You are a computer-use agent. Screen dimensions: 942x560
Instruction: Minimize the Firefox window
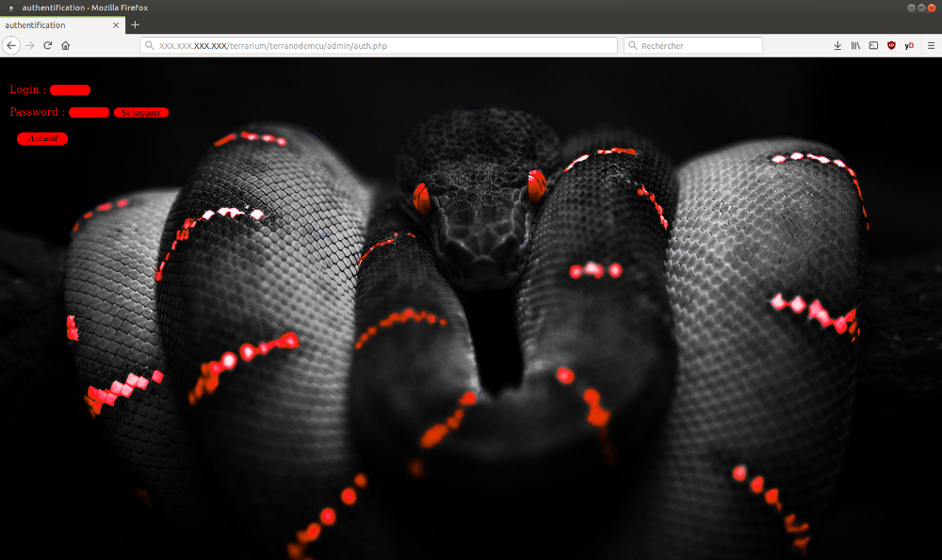[911, 8]
